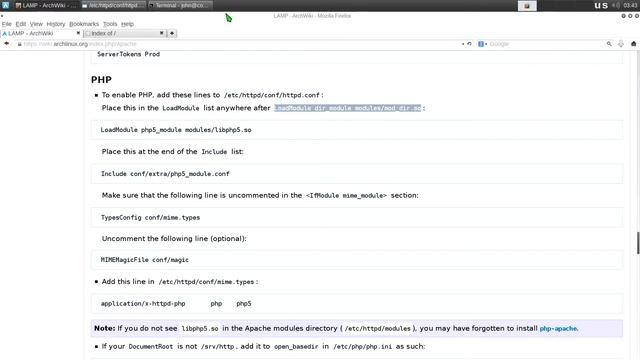The height and width of the screenshot is (360, 640).
Task: Open the Edit menu
Action: tap(21, 24)
